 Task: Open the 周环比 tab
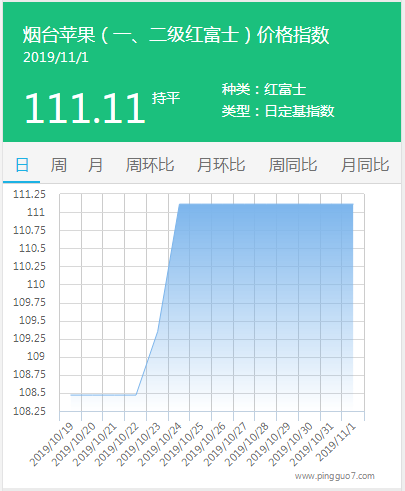[150, 165]
